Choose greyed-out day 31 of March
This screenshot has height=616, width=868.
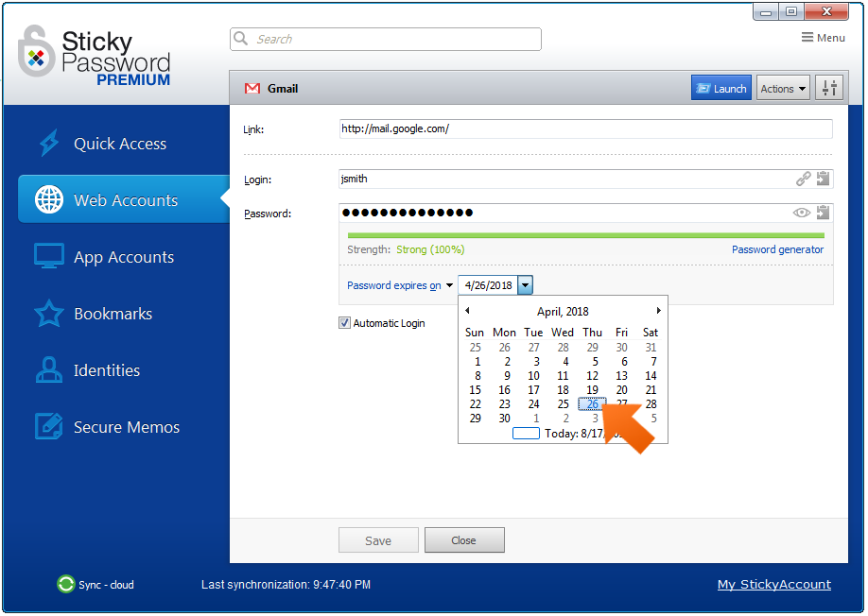click(x=651, y=348)
